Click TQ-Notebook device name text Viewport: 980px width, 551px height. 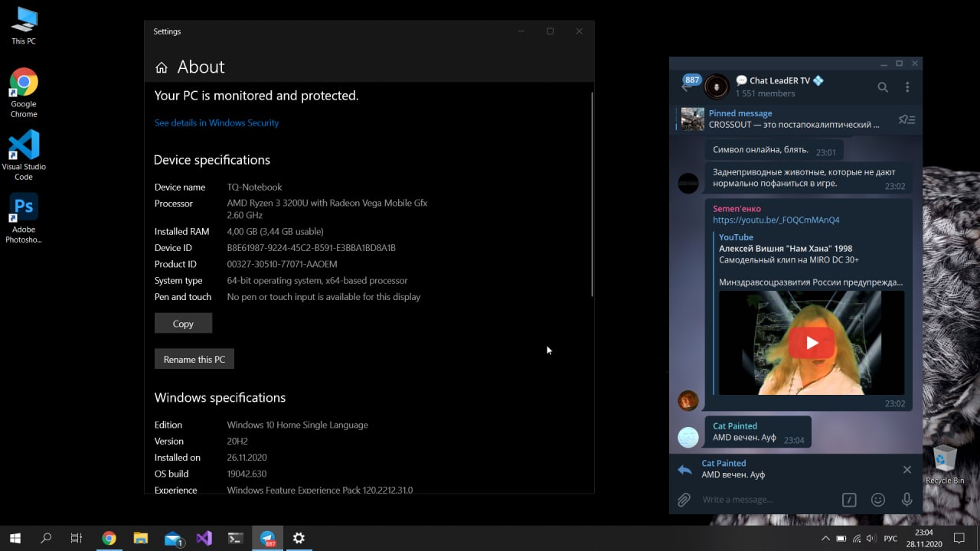(x=254, y=187)
